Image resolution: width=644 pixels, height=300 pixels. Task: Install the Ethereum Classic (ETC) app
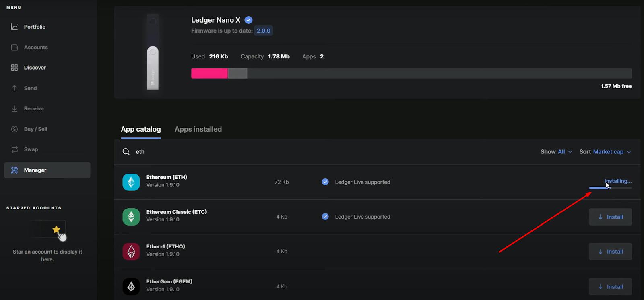(610, 217)
